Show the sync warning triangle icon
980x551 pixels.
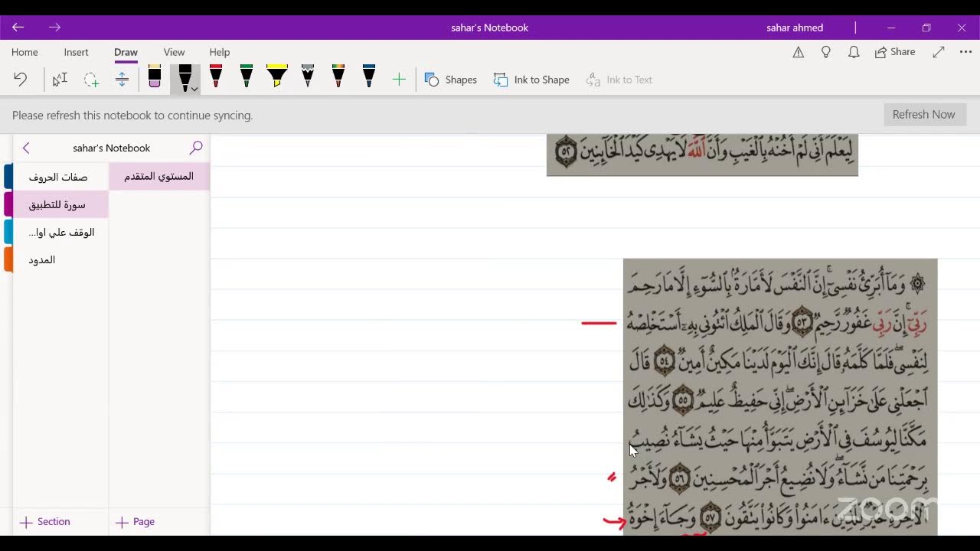coord(798,52)
